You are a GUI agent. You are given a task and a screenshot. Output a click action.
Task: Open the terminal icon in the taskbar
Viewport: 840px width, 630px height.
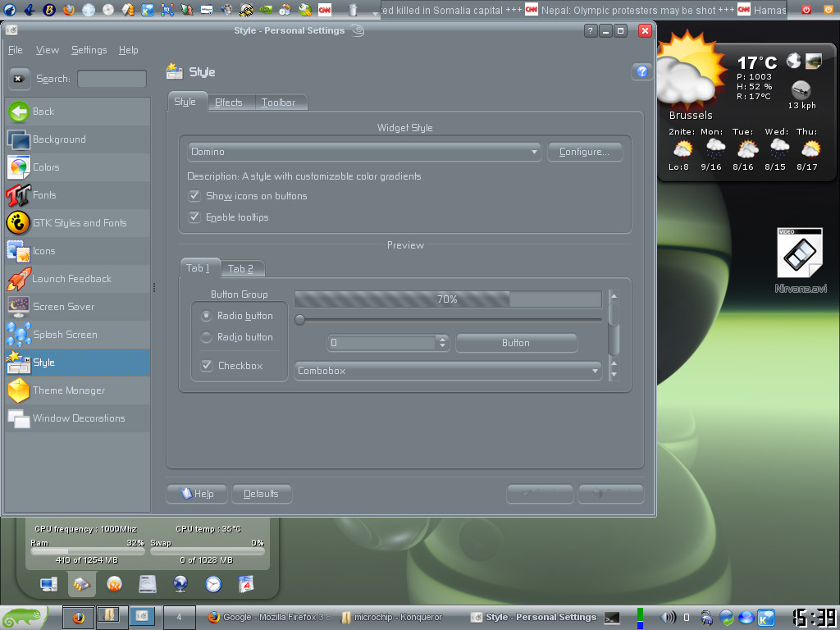(x=612, y=618)
